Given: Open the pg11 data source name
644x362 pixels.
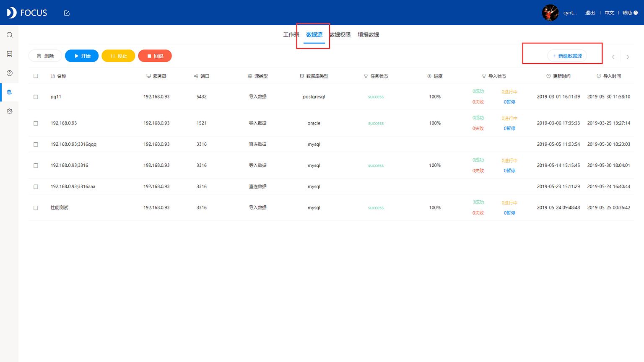Looking at the screenshot, I should point(56,97).
